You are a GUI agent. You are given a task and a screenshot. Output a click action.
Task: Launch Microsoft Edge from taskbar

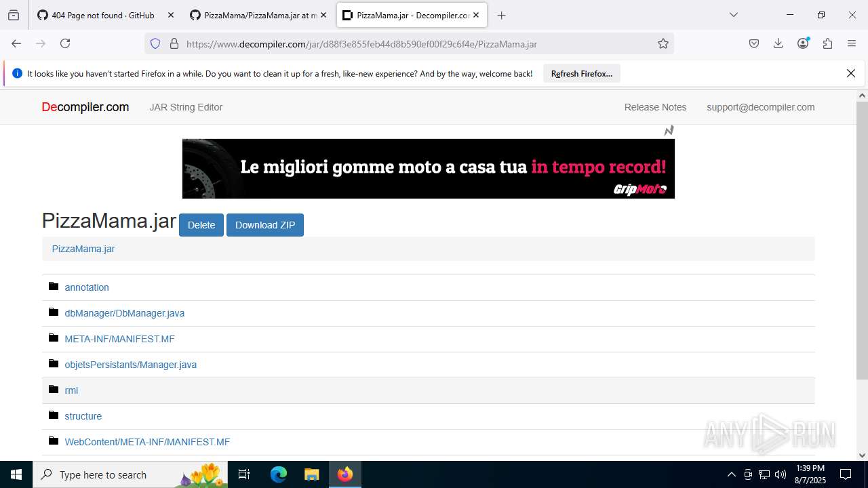pyautogui.click(x=279, y=474)
